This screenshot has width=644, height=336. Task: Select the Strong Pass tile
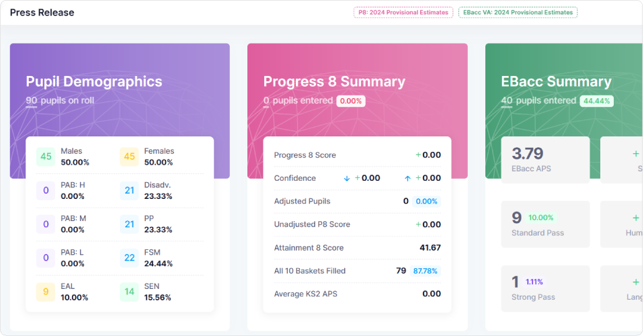[545, 288]
